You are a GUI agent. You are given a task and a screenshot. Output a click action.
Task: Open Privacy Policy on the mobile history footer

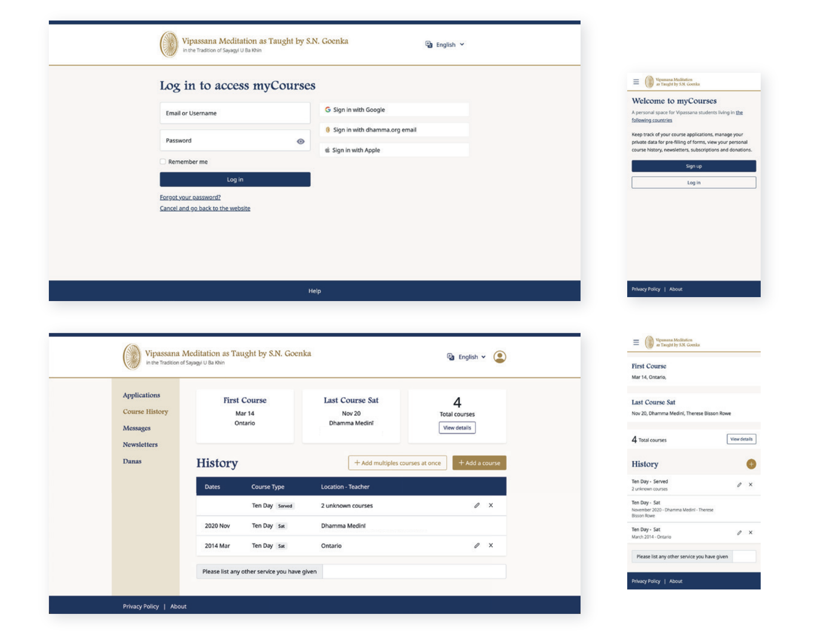pyautogui.click(x=646, y=581)
